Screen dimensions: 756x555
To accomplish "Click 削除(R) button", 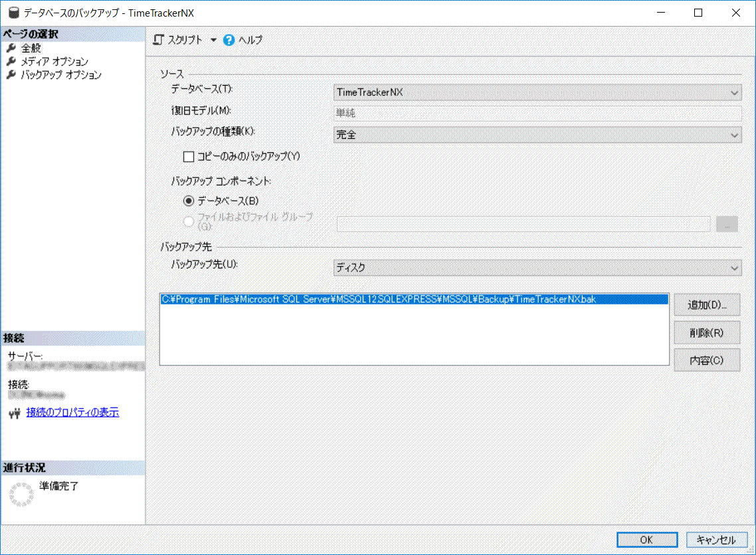I will [x=707, y=333].
